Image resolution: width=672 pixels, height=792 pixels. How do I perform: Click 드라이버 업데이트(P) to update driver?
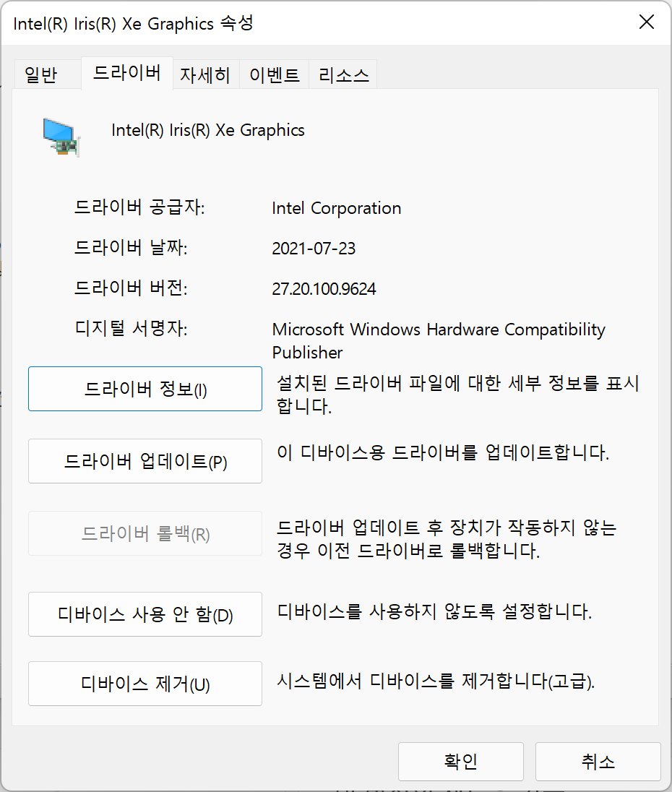click(145, 461)
